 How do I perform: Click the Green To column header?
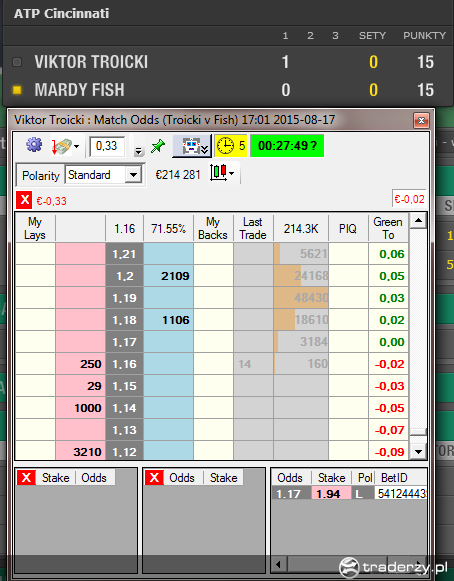388,228
